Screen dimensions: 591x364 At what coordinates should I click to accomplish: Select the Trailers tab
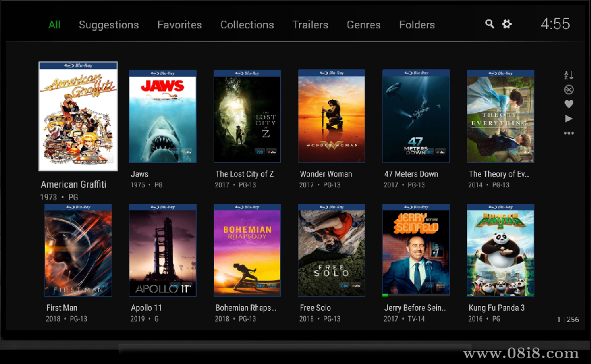[310, 25]
